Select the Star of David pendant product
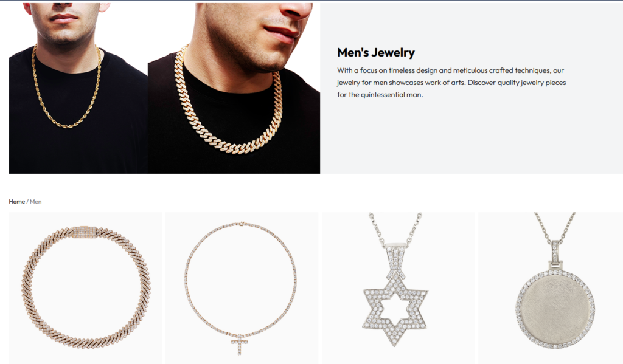The height and width of the screenshot is (364, 623). [398, 288]
